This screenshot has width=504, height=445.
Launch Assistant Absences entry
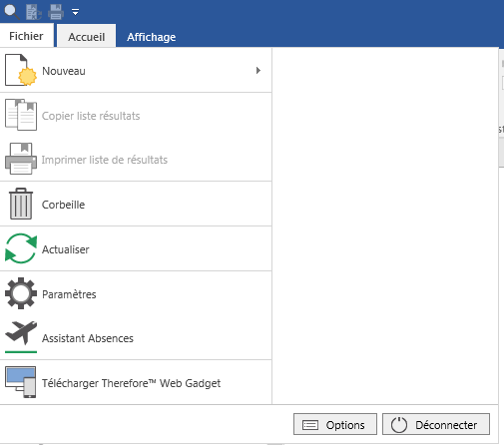136,338
